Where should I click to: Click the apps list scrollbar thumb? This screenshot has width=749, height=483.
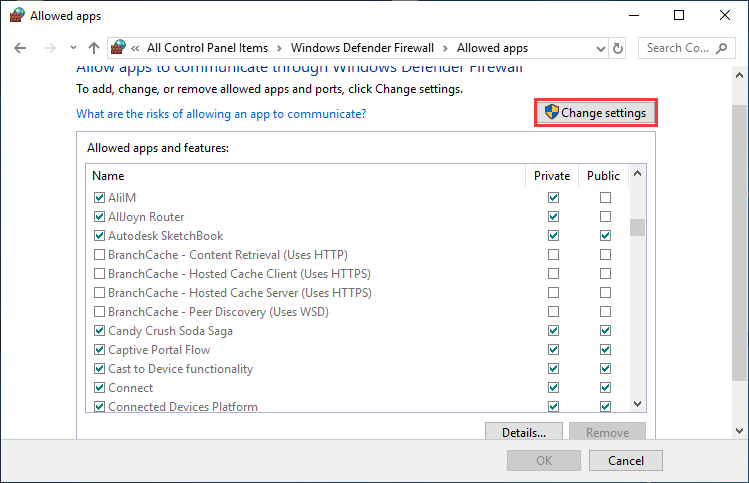point(637,227)
